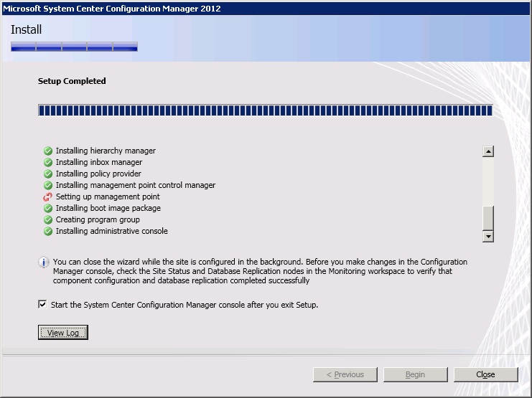This screenshot has width=532, height=398.
Task: Click the scroll up arrow of the task list
Action: coord(488,151)
